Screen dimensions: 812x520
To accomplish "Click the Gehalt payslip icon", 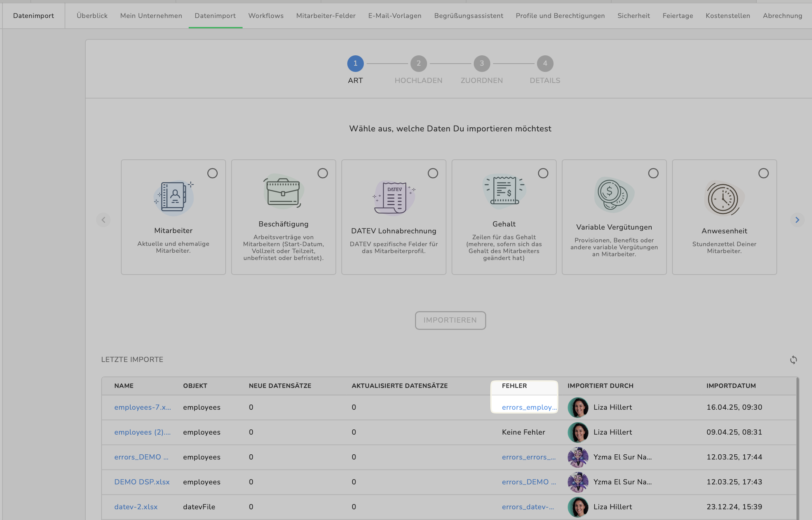I will pos(504,191).
